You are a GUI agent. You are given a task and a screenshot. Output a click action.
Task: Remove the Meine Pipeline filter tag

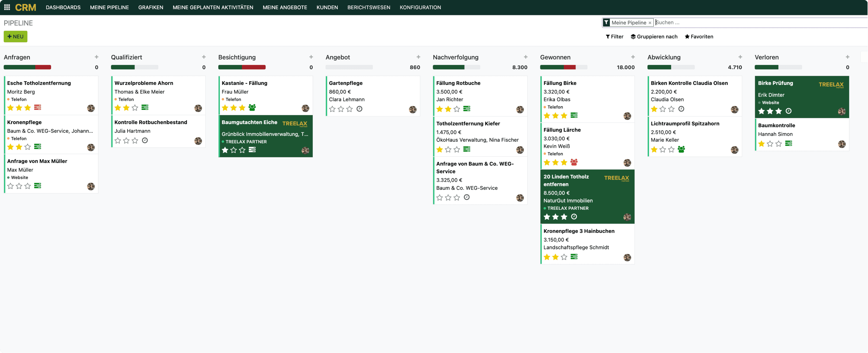click(650, 23)
